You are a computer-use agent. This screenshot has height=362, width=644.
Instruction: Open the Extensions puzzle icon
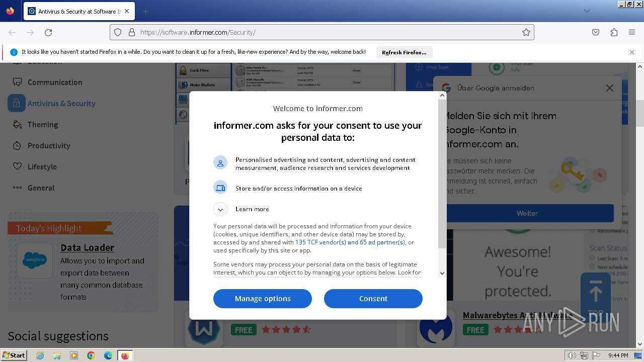pyautogui.click(x=614, y=32)
